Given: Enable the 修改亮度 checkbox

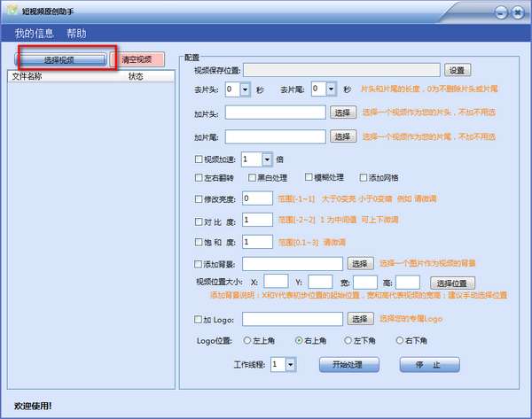Looking at the screenshot, I should coord(199,199).
